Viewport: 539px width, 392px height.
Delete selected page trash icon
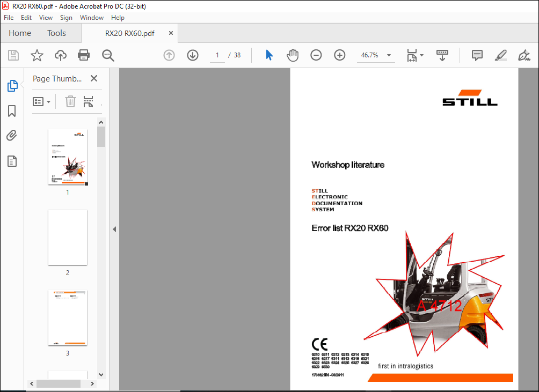(x=70, y=101)
